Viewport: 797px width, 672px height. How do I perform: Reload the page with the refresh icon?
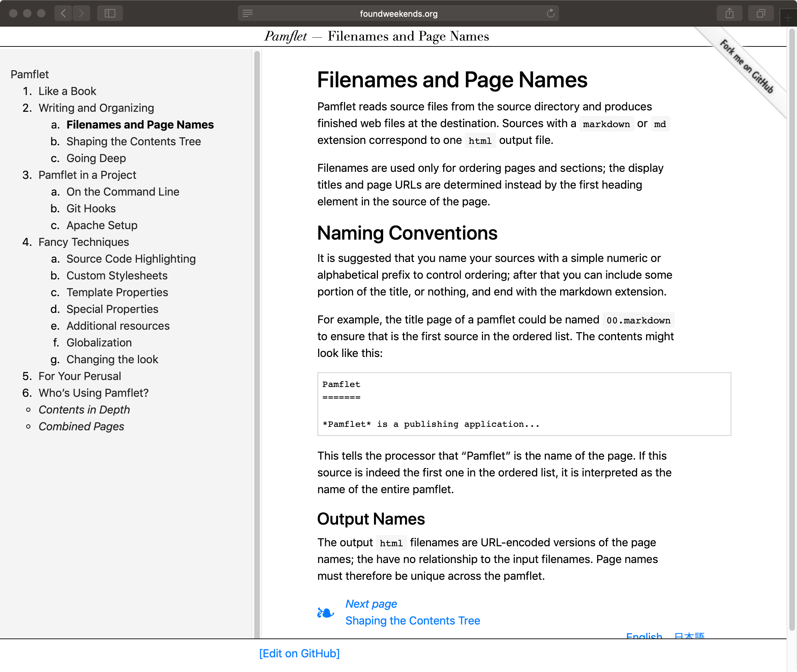550,14
